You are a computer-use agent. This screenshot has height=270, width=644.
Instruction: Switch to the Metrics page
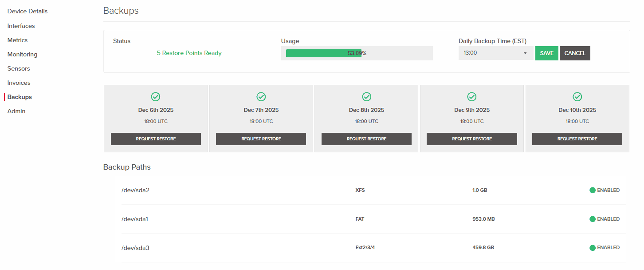[x=17, y=40]
